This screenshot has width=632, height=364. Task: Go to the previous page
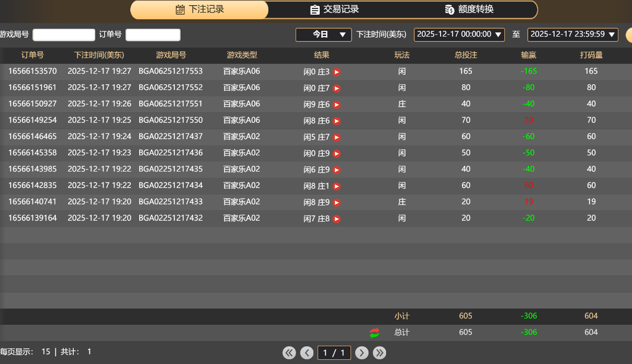click(x=307, y=353)
